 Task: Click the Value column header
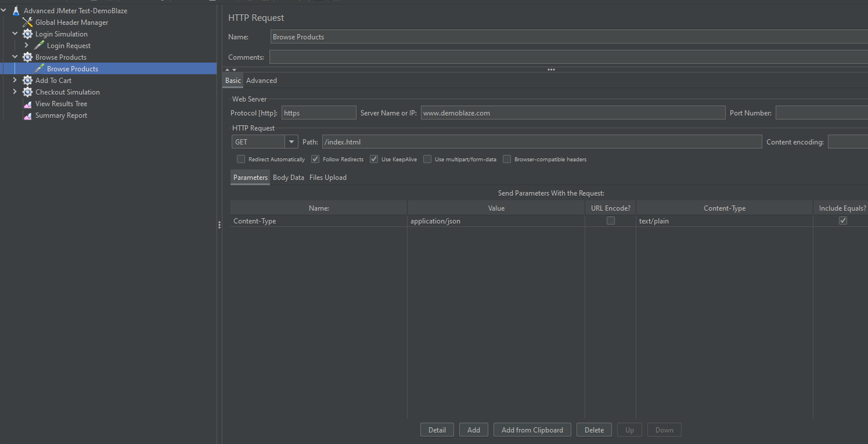click(x=496, y=208)
